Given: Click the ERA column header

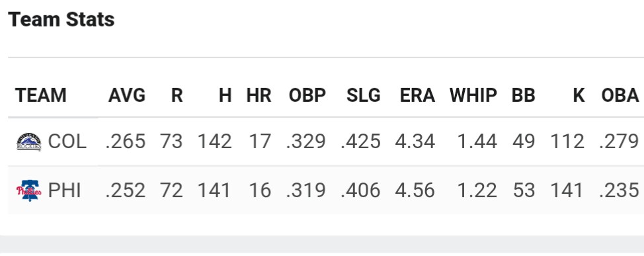Looking at the screenshot, I should (417, 95).
